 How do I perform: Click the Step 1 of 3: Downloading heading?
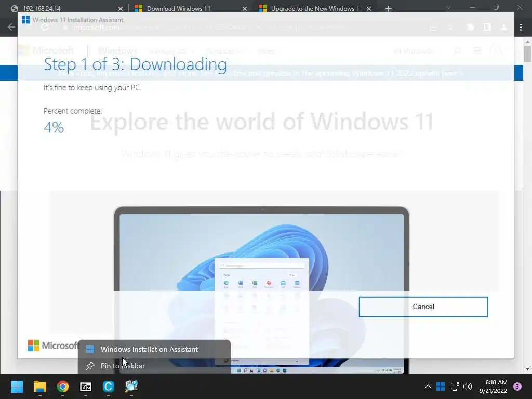(135, 64)
